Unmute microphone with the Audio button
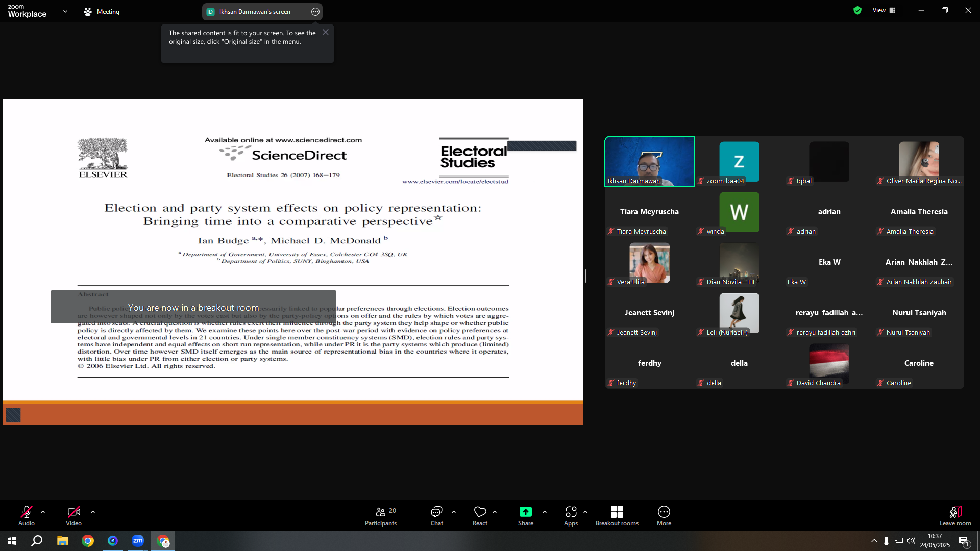This screenshot has height=551, width=980. (x=27, y=516)
